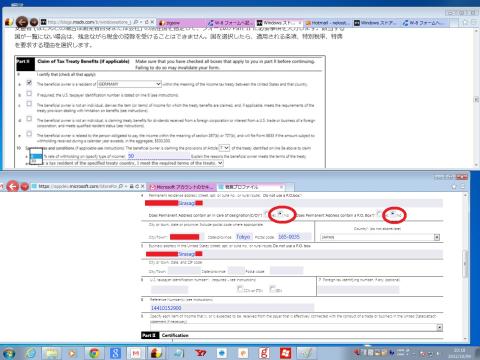The height and width of the screenshot is (360, 480).
Task: Click business address State/province empty field
Action: point(236,271)
